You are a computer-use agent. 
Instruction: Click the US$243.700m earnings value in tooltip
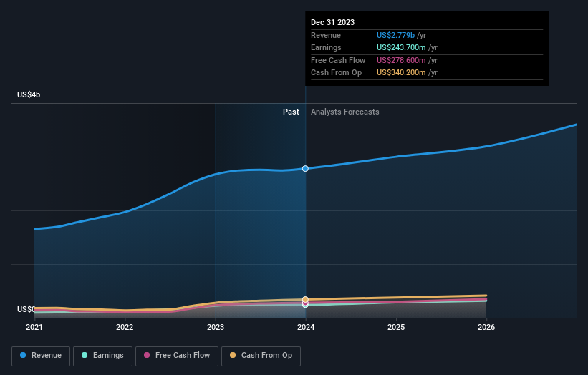tap(401, 47)
